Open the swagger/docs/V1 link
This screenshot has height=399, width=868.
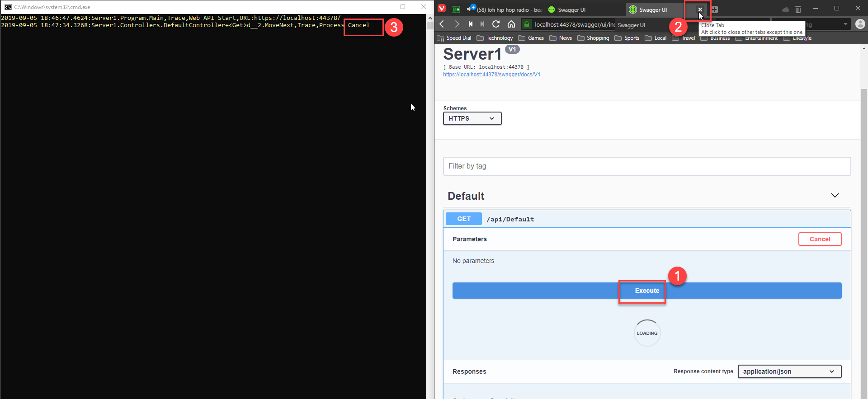click(491, 75)
